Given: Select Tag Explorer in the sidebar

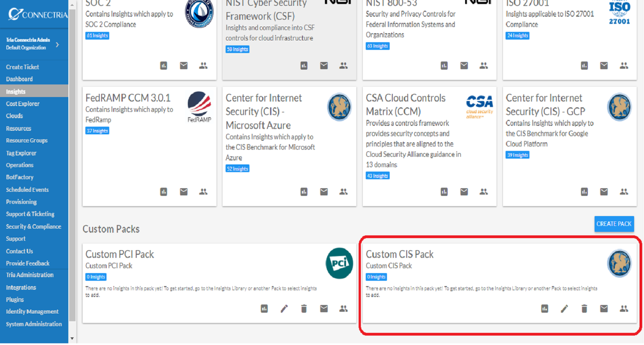Looking at the screenshot, I should [x=21, y=153].
